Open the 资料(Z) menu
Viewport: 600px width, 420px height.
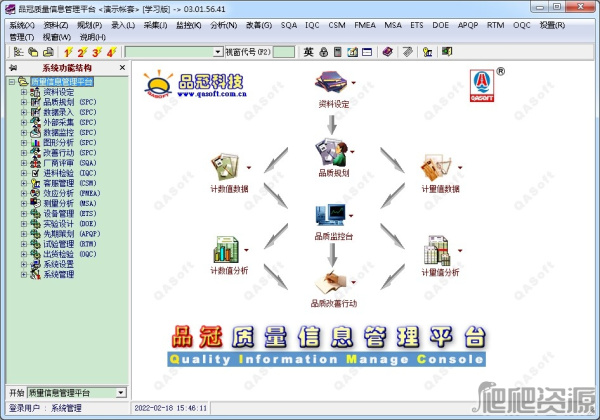pyautogui.click(x=56, y=25)
